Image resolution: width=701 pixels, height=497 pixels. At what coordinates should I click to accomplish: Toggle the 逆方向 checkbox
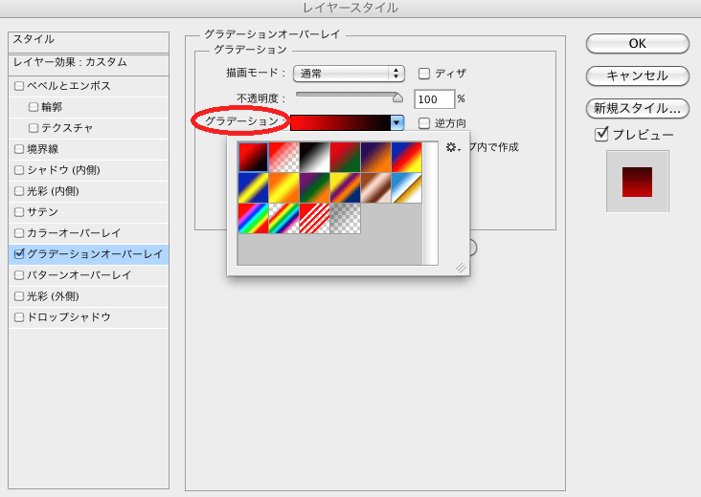click(x=424, y=123)
